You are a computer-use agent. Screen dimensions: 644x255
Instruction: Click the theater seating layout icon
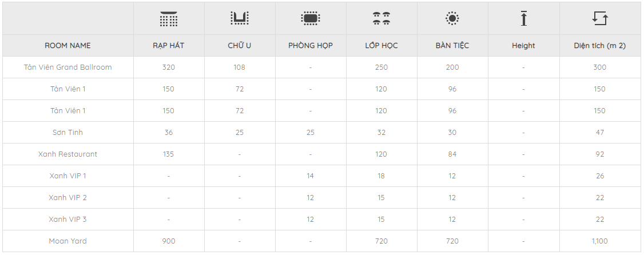pos(169,19)
